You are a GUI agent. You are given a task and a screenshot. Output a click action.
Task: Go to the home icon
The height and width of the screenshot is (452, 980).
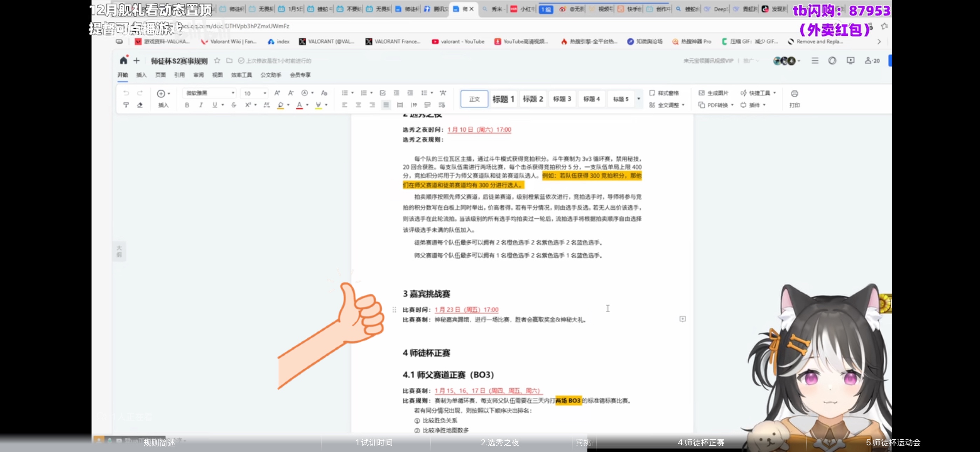click(123, 61)
